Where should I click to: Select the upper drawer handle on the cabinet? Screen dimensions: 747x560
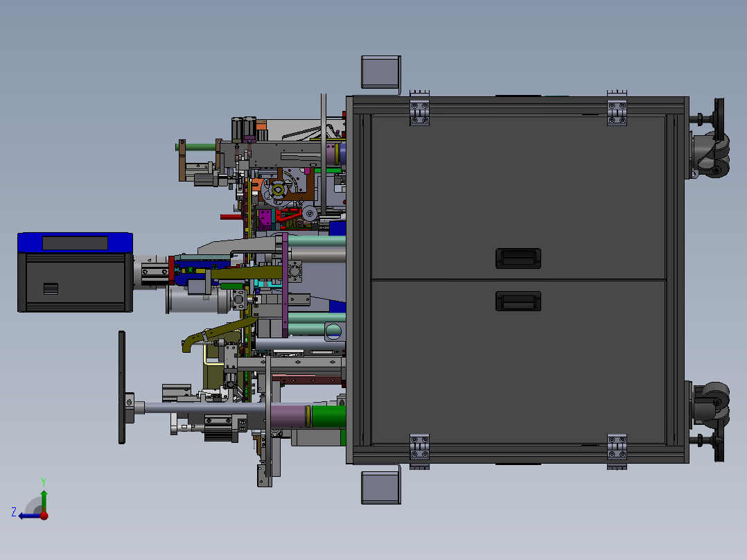pyautogui.click(x=518, y=259)
